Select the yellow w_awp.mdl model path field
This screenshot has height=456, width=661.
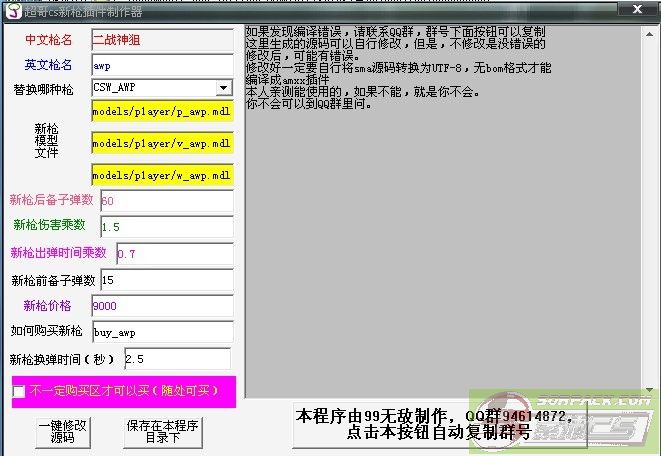click(161, 175)
